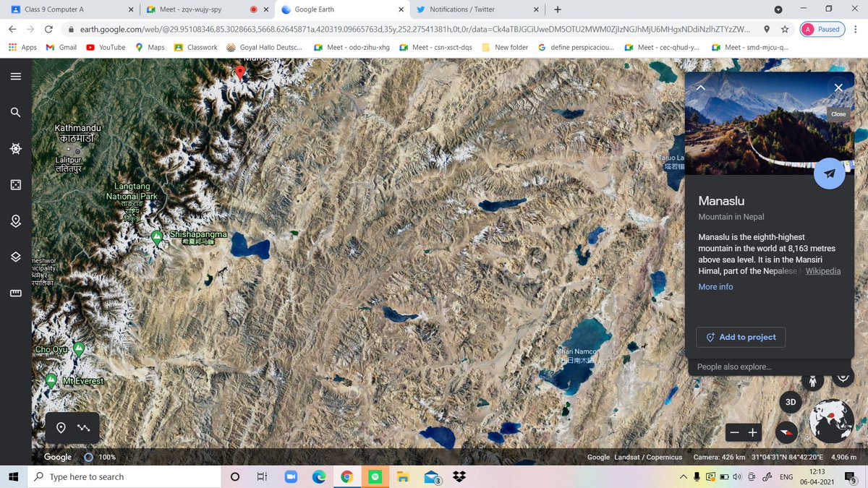Click the Langtang National Park label
Screen dimensions: 868x488
[131, 192]
